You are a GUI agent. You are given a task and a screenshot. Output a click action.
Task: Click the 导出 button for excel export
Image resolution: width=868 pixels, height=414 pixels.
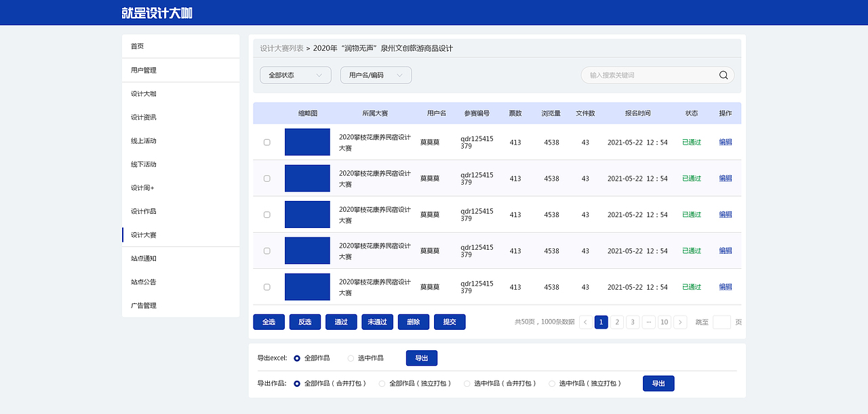[421, 358]
